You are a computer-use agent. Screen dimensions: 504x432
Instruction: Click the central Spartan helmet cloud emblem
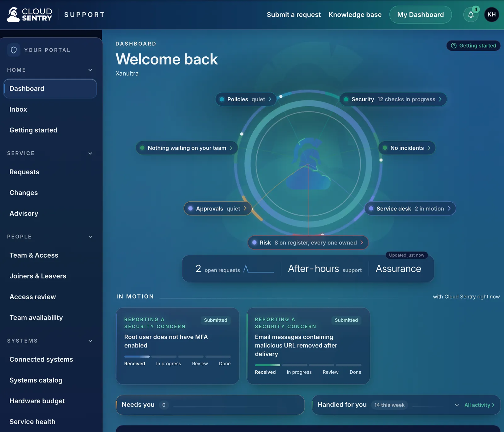pos(308,164)
